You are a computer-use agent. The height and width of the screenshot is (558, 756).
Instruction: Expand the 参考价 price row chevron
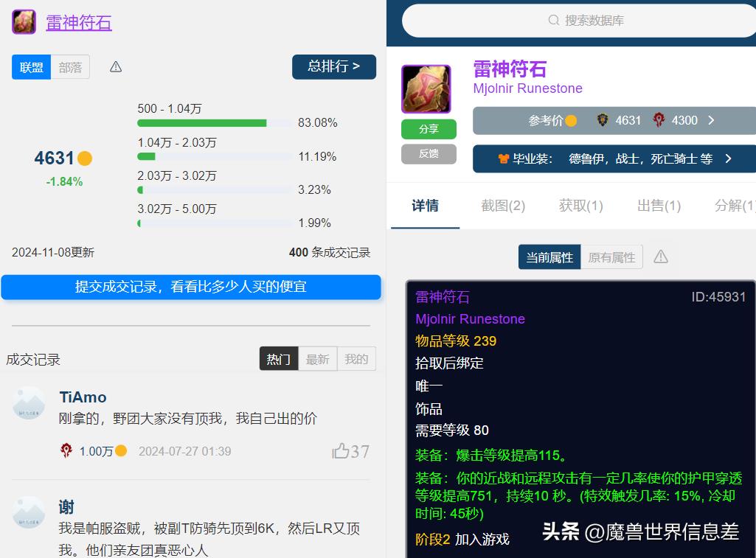711,120
